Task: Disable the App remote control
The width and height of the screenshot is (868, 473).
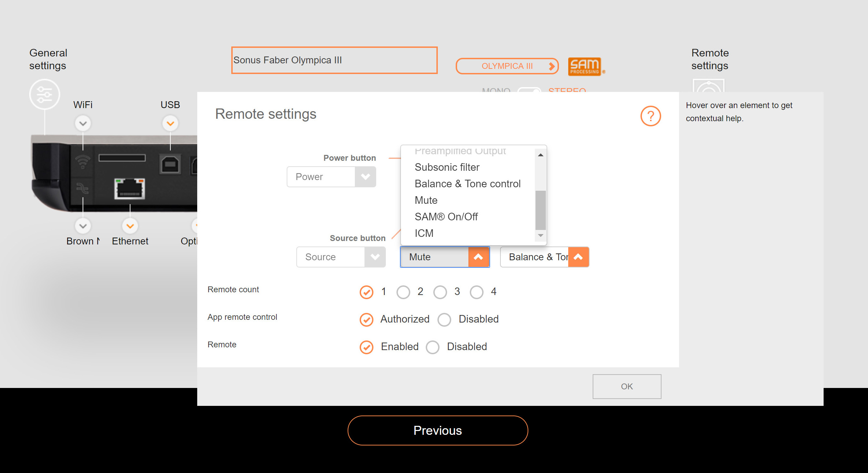Action: tap(444, 319)
